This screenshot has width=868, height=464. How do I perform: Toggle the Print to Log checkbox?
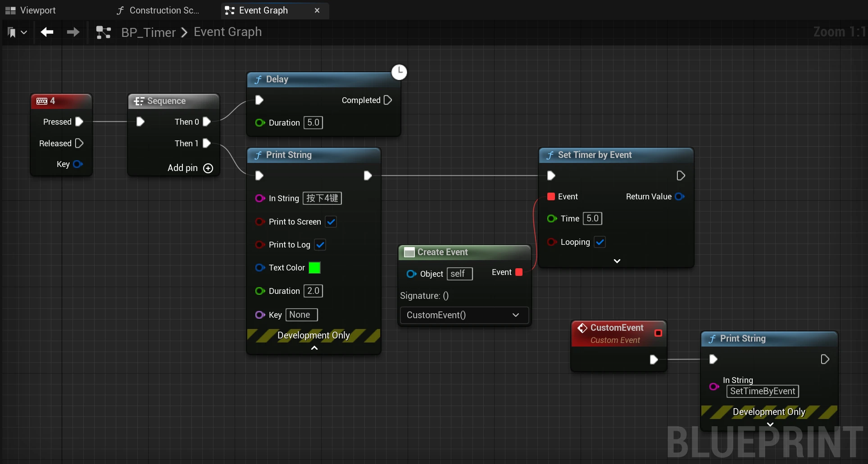[x=320, y=245]
